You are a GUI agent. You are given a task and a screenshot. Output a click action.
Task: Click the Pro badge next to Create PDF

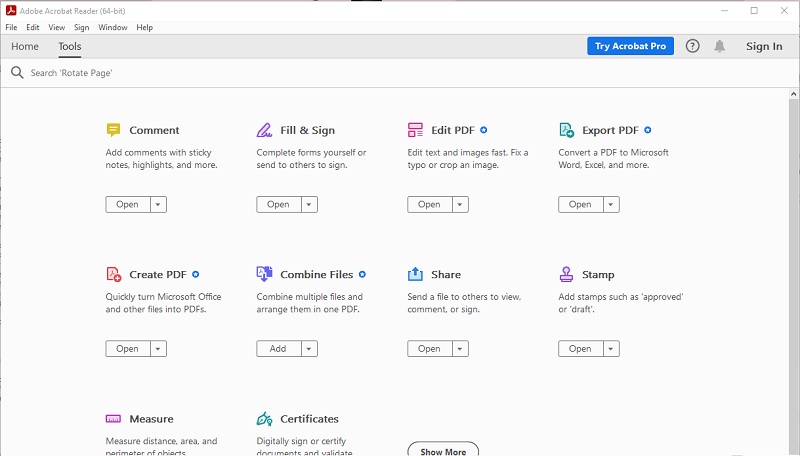[195, 274]
